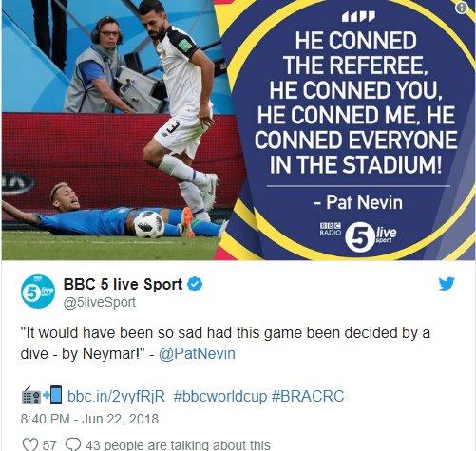Image resolution: width=476 pixels, height=451 pixels.
Task: Click the 57 likes count
Action: [49, 445]
